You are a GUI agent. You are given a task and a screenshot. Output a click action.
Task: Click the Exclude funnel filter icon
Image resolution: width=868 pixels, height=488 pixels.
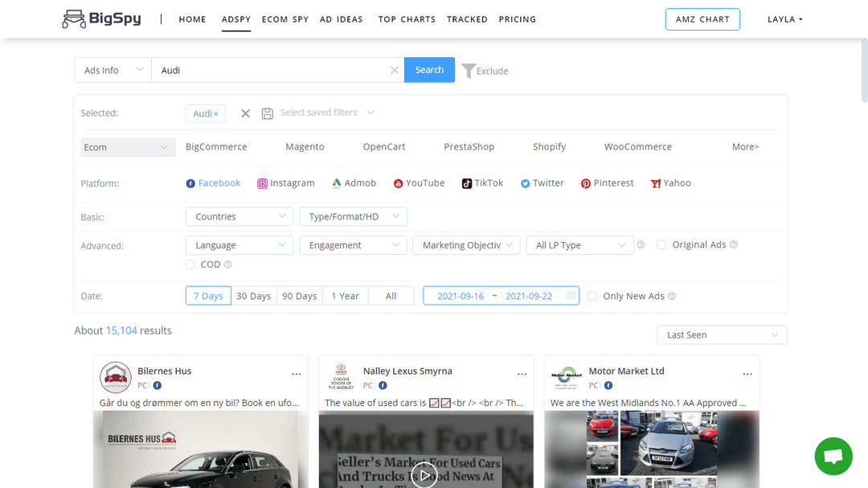point(469,71)
